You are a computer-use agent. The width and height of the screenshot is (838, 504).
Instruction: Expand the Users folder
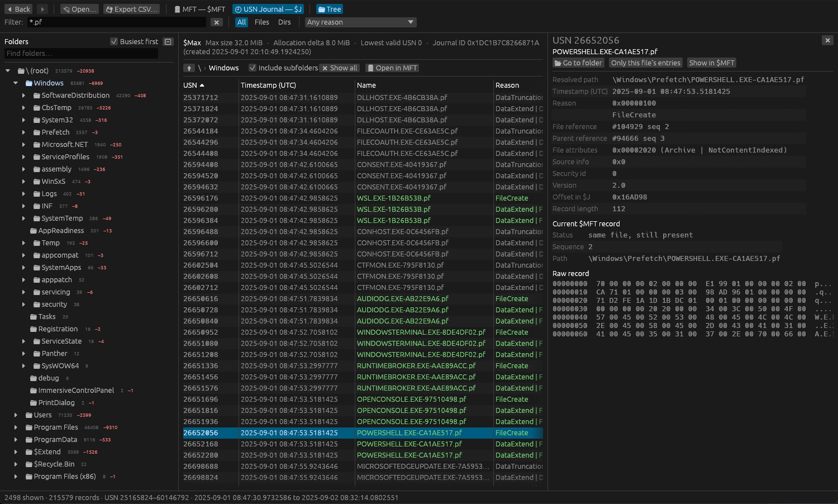click(16, 415)
